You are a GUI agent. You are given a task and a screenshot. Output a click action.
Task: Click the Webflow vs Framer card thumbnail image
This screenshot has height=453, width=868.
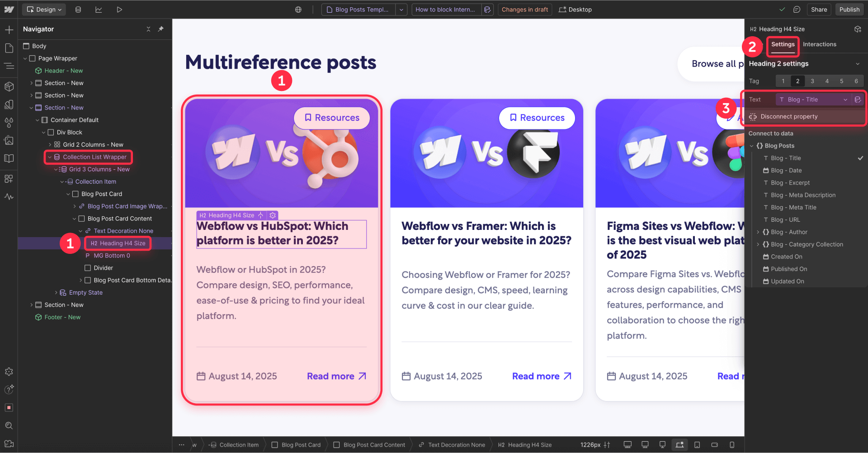(486, 153)
